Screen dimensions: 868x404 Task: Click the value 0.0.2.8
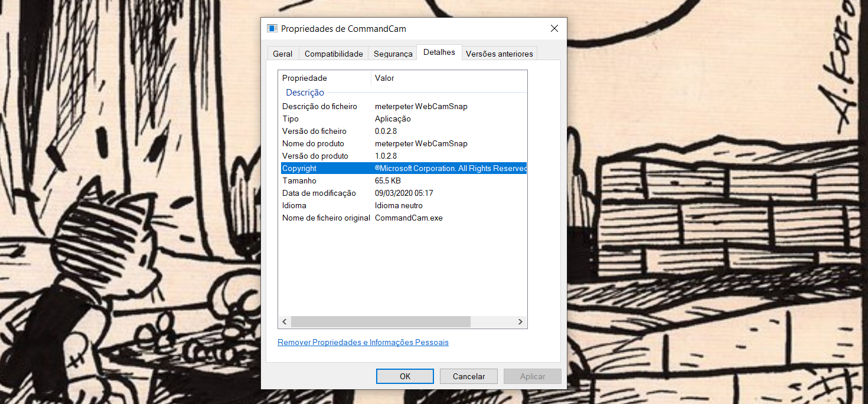386,132
